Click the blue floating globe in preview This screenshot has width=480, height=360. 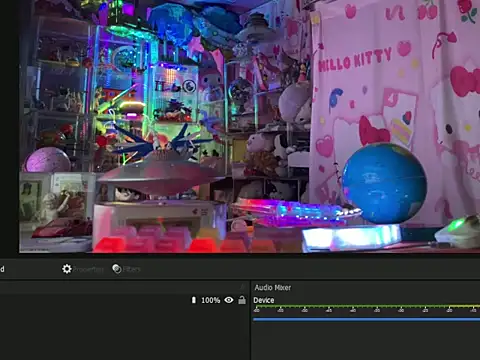coord(384,183)
